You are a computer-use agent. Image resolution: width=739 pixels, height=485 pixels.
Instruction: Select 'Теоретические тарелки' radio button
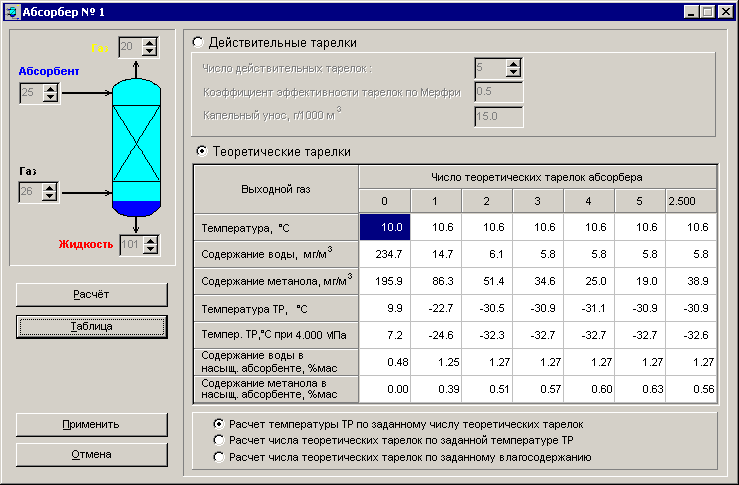(x=202, y=151)
